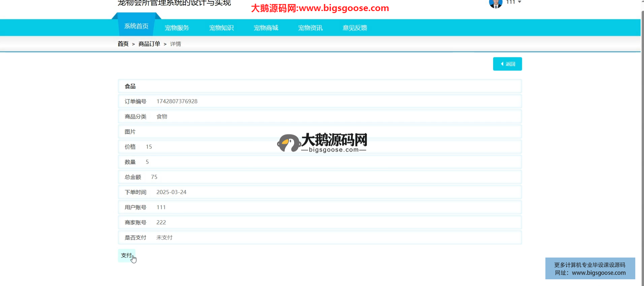Click the 详情 breadcrumb text

[x=175, y=44]
